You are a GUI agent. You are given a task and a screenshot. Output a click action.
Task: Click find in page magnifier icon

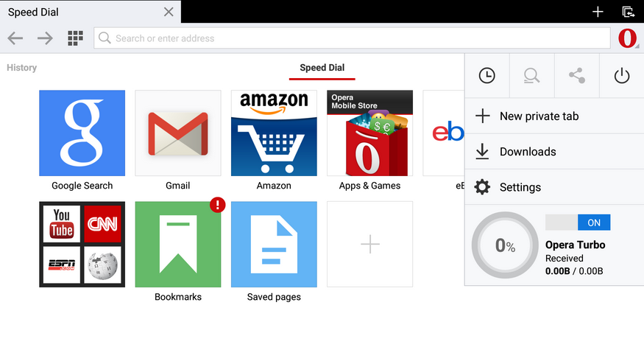(x=531, y=76)
